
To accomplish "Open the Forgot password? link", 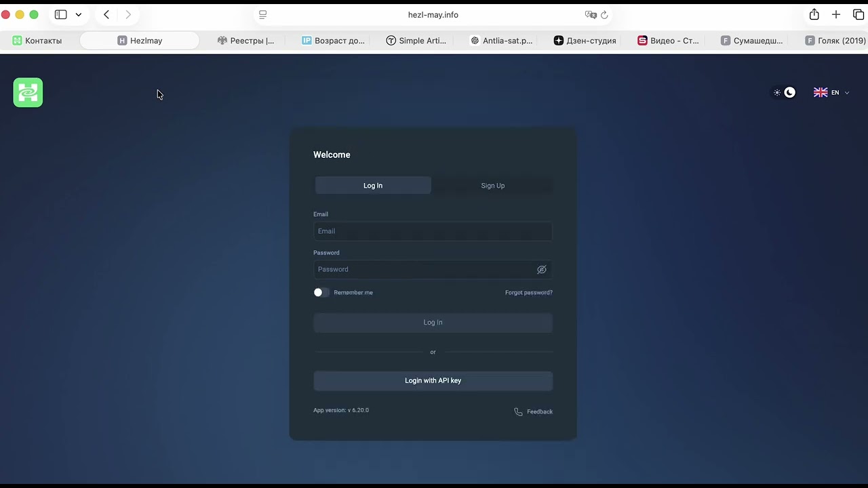I will click(529, 293).
